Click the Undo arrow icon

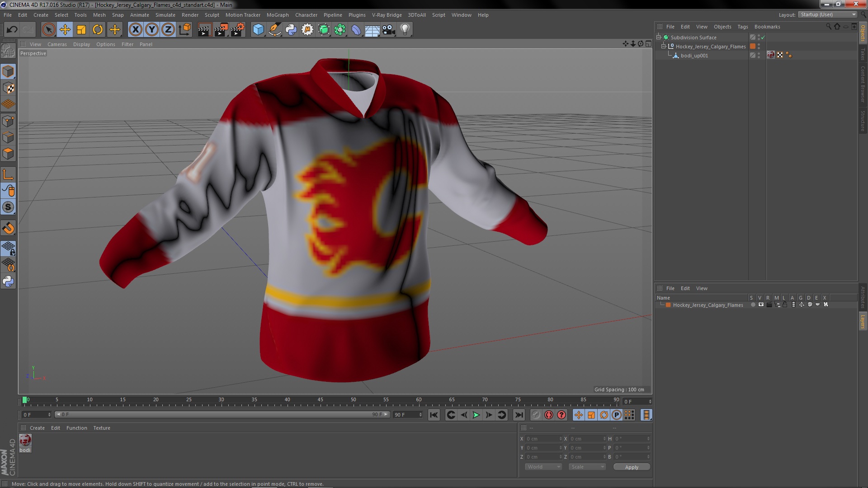[x=12, y=30]
